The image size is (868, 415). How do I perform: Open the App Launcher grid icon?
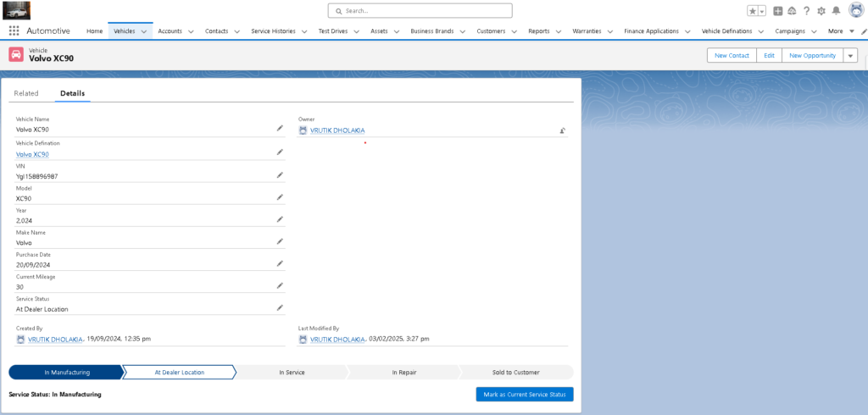[x=14, y=30]
